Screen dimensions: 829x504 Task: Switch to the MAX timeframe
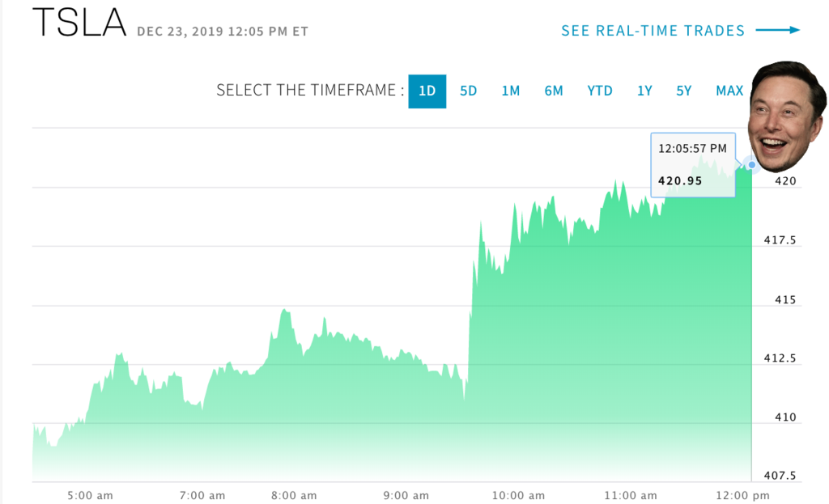pyautogui.click(x=729, y=91)
